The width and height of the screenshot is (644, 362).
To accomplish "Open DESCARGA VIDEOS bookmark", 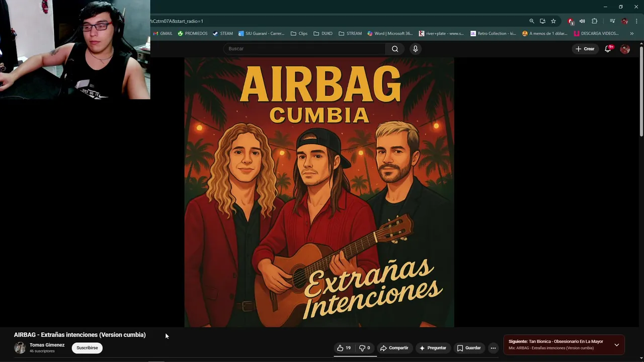I will tap(596, 34).
